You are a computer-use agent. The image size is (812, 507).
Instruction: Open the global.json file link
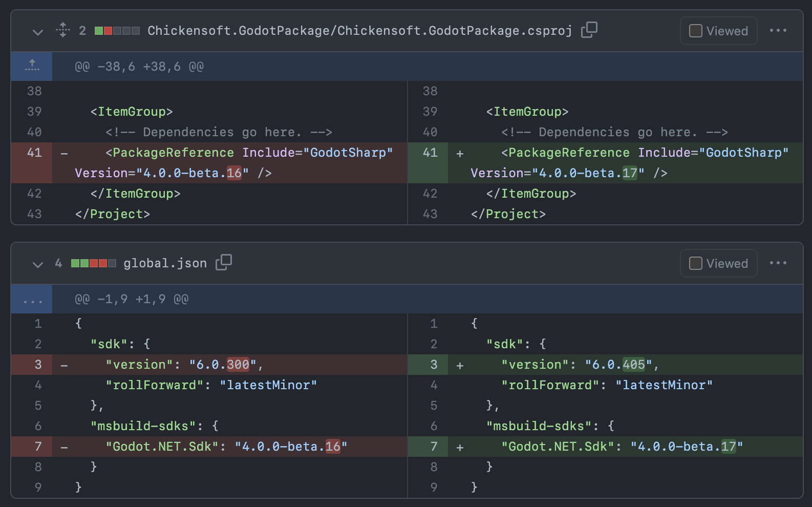click(x=165, y=263)
